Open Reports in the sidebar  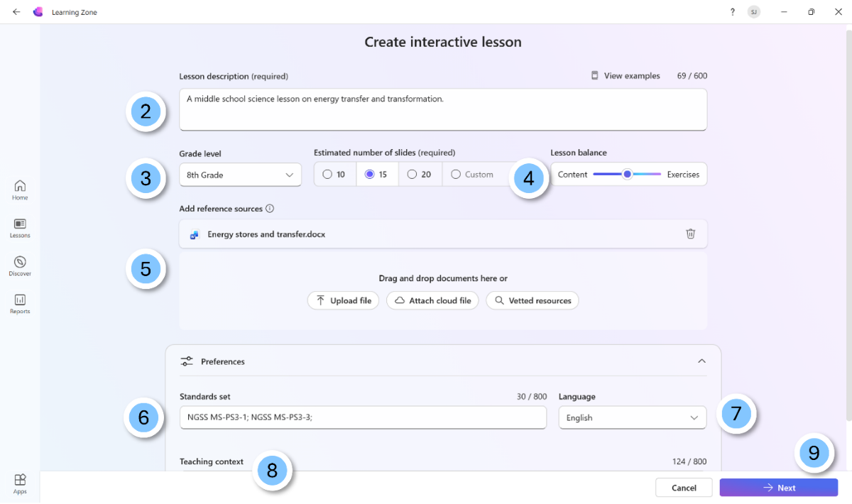tap(20, 305)
